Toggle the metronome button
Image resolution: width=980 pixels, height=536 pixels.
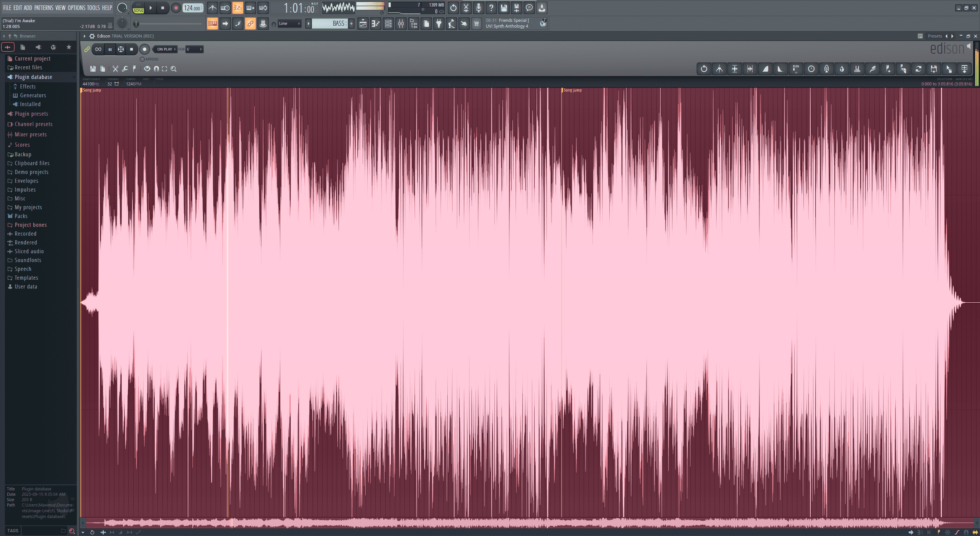click(213, 8)
